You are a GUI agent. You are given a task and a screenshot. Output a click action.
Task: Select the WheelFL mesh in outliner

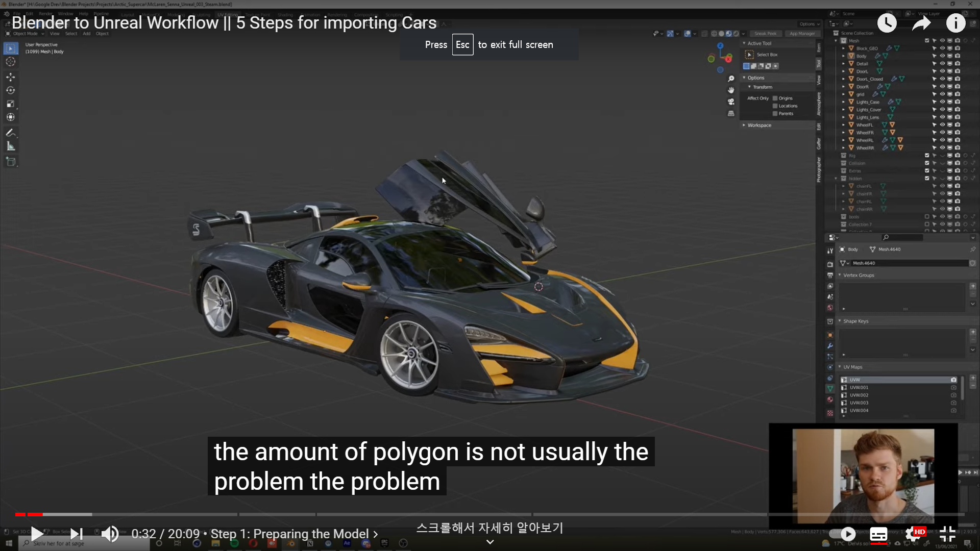click(865, 125)
